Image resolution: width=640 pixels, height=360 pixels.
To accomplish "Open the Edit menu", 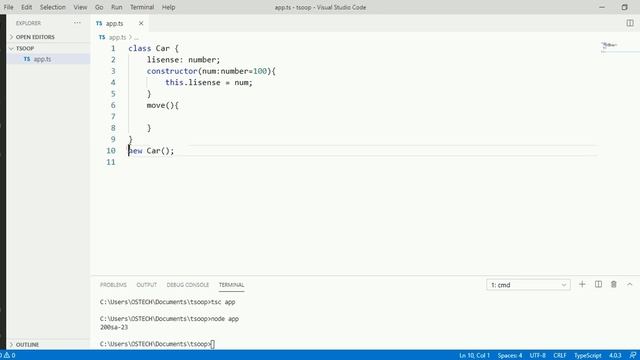I will 27,7.
